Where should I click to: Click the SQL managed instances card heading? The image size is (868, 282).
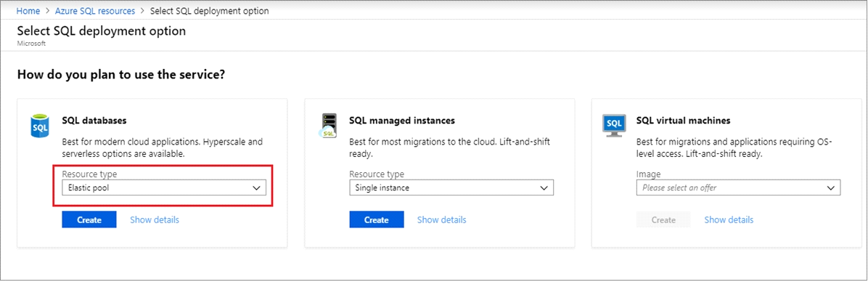point(402,120)
